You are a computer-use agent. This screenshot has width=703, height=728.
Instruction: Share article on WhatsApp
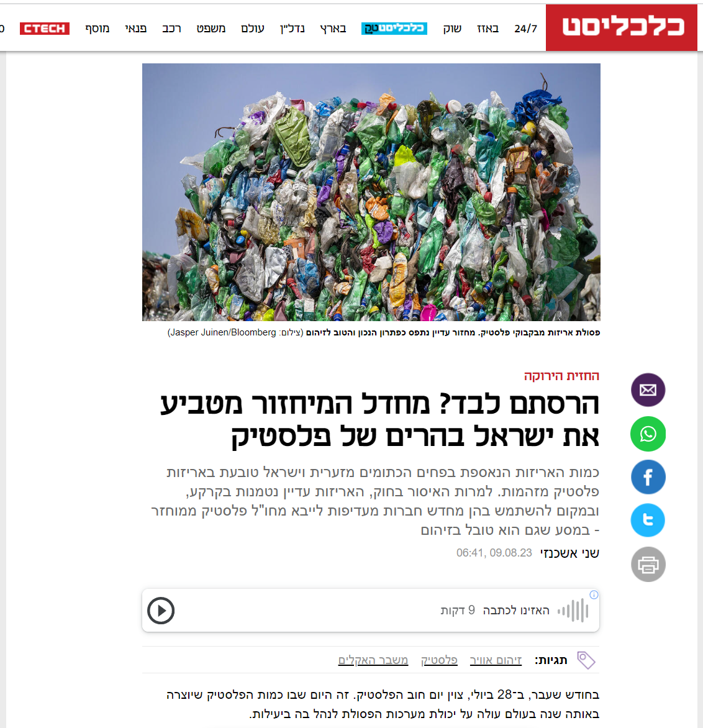pyautogui.click(x=648, y=434)
